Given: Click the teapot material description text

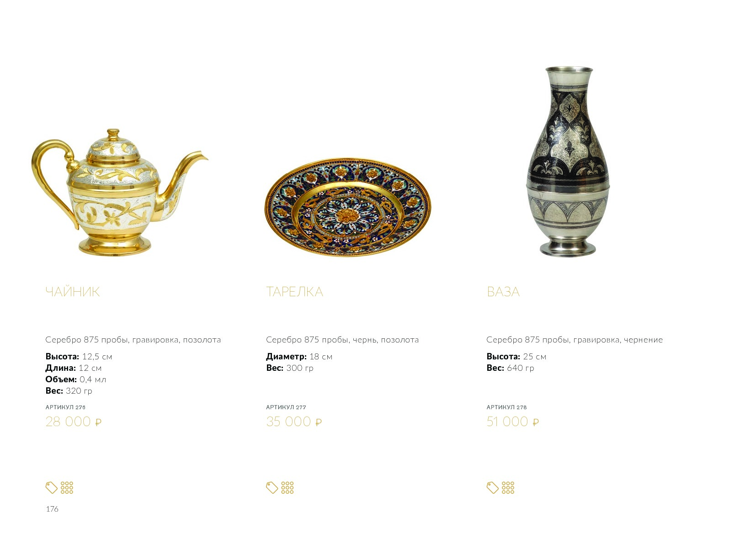Looking at the screenshot, I should point(133,340).
